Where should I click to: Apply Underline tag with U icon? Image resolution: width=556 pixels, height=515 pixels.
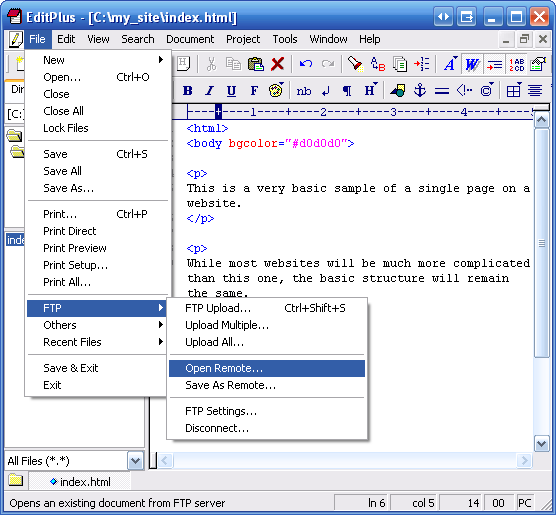232,91
